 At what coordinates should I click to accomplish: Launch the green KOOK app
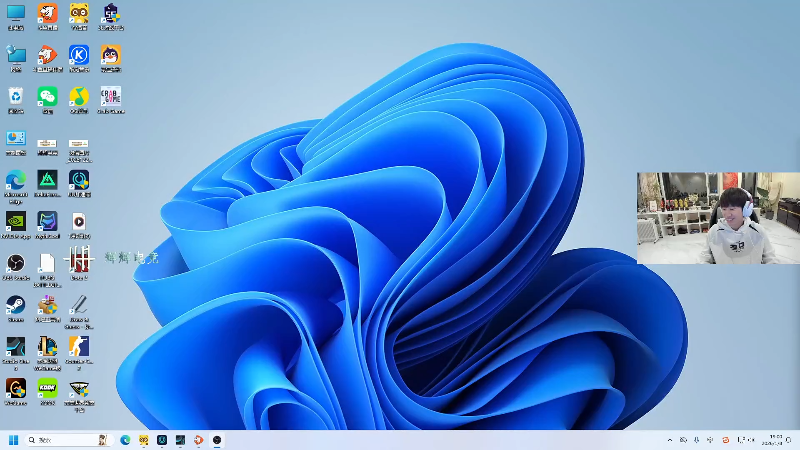(x=47, y=392)
